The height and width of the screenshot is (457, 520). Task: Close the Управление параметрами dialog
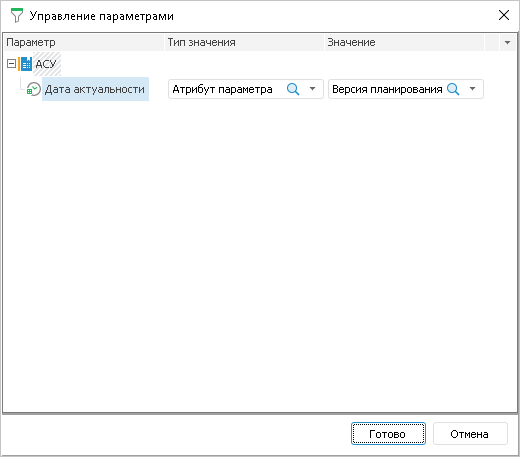coord(504,15)
